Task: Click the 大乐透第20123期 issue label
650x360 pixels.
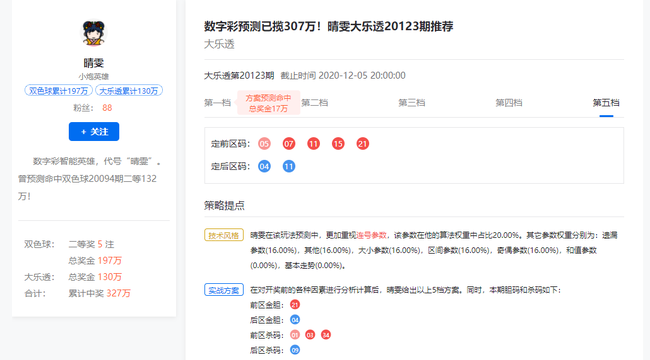Action: click(239, 75)
